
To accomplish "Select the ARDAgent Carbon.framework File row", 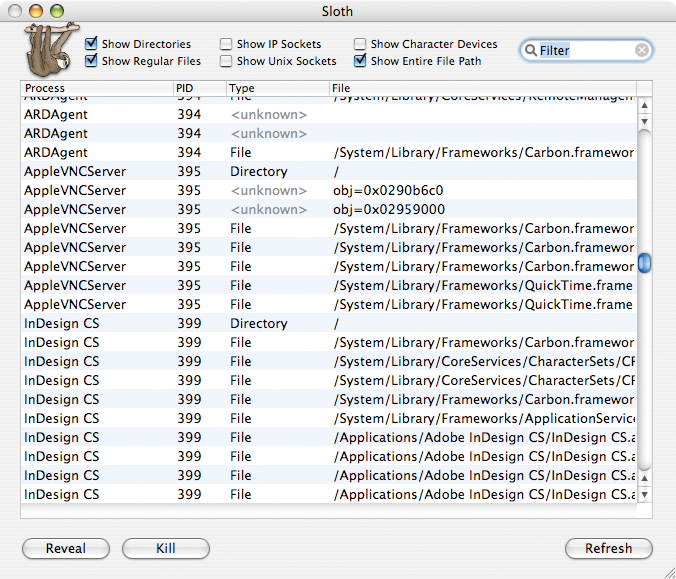I will click(329, 152).
